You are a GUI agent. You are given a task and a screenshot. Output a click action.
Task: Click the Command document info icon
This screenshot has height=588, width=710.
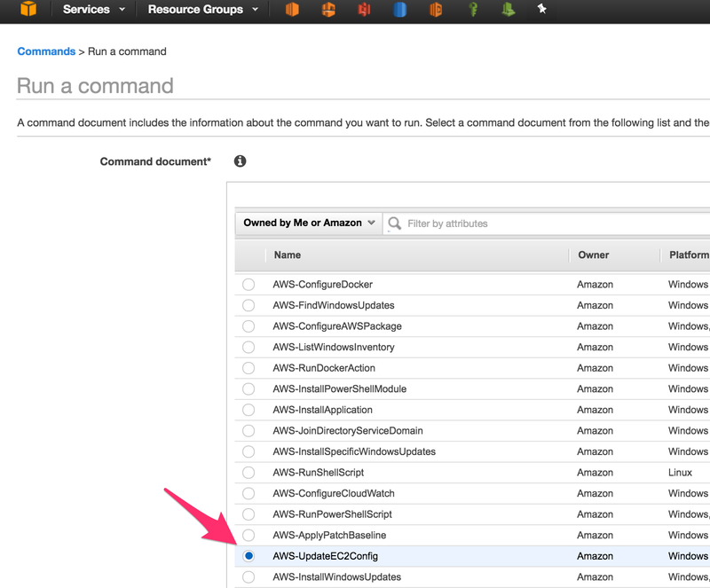(240, 161)
